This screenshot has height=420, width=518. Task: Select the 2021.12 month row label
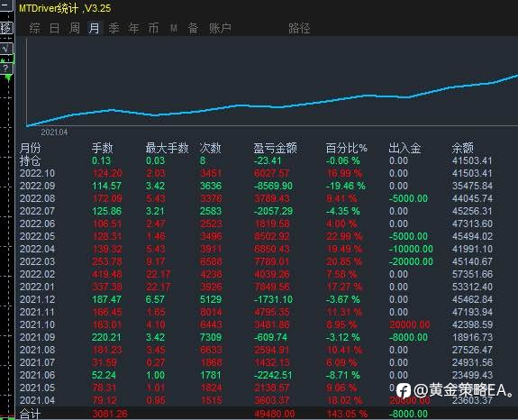(x=37, y=299)
